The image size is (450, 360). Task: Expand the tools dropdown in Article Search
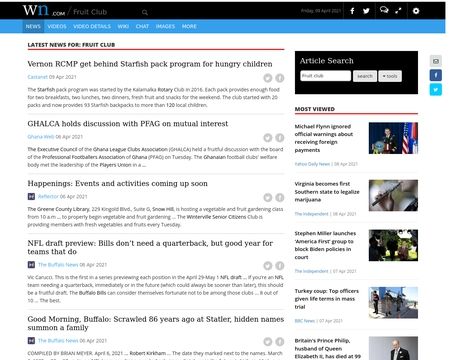coord(390,76)
